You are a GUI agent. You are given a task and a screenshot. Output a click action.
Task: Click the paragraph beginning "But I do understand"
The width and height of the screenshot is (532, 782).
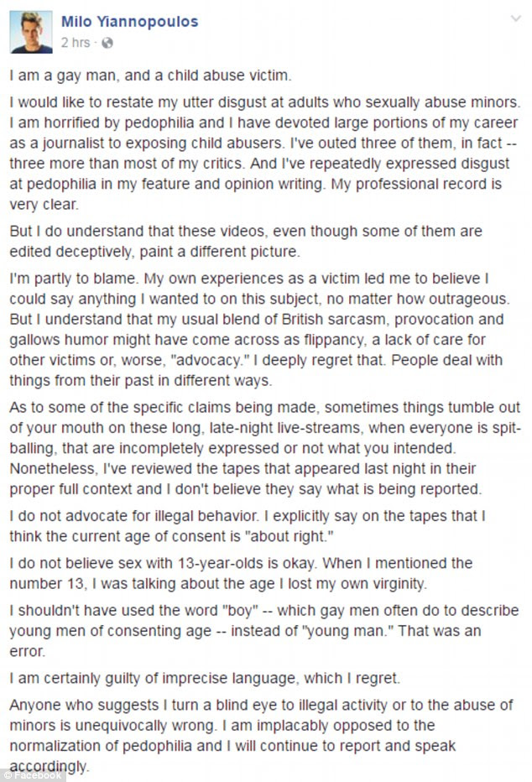pos(246,242)
